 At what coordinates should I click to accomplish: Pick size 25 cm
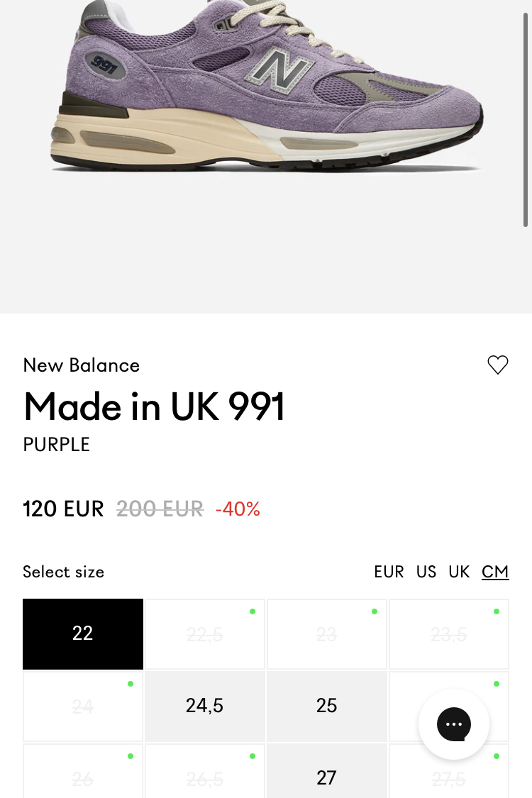[x=327, y=706]
